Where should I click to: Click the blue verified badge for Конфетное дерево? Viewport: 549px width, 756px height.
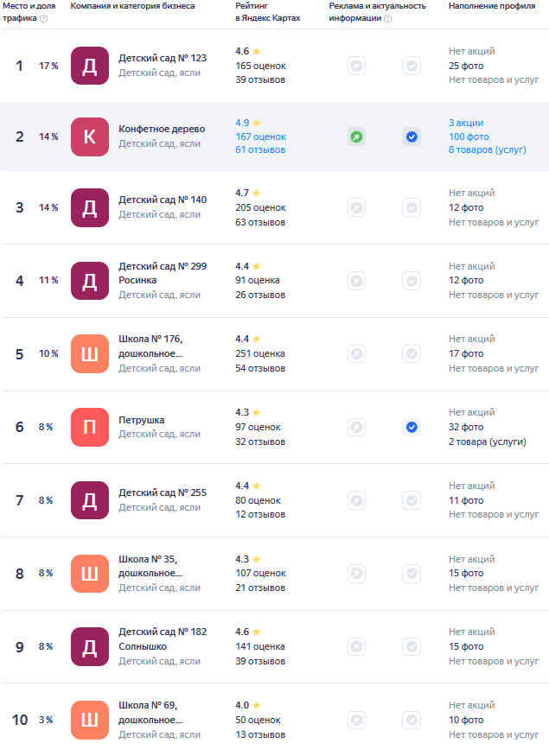[x=412, y=137]
